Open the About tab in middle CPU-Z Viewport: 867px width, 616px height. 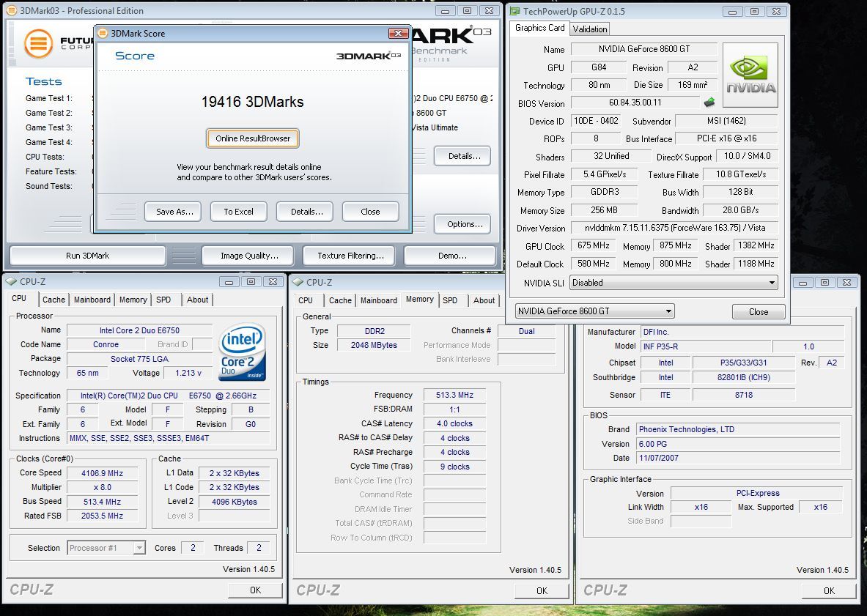point(484,300)
